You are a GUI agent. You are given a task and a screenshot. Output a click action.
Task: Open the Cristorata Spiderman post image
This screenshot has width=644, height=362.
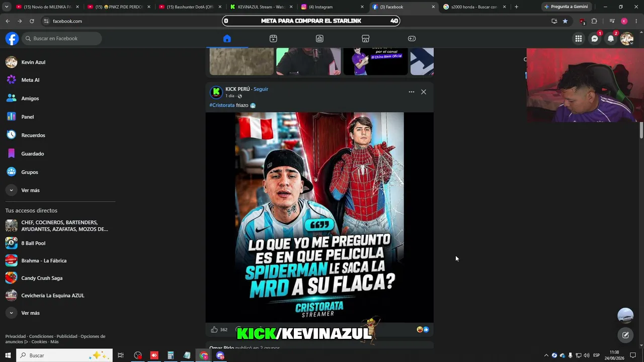point(319,217)
